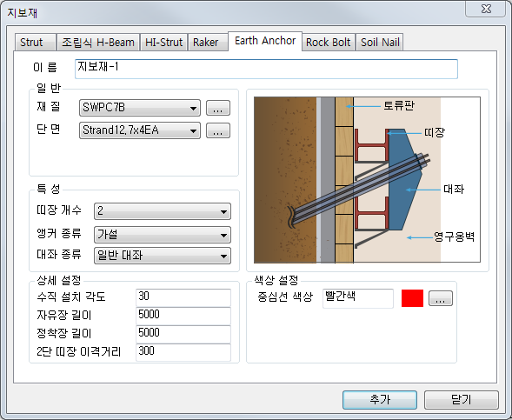Switch to the Strut tab
The width and height of the screenshot is (512, 420).
coord(35,42)
